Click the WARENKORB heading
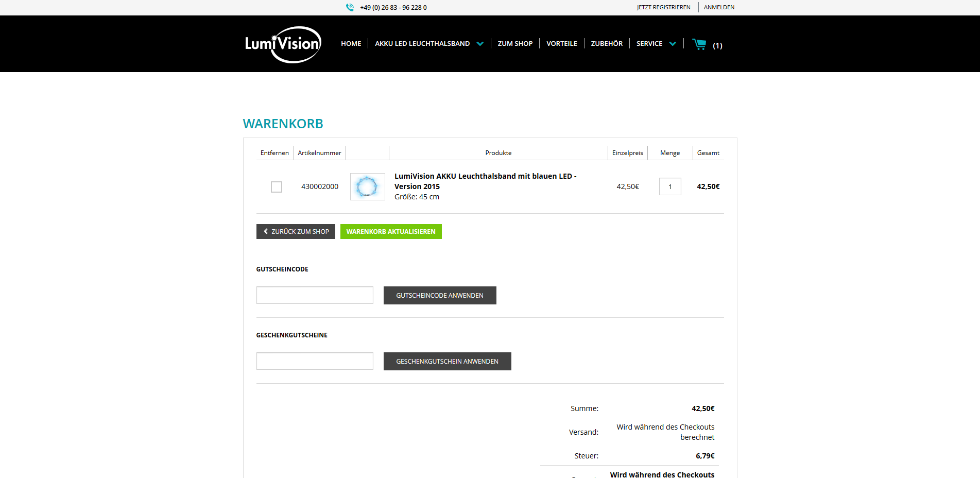The height and width of the screenshot is (478, 980). coord(283,124)
